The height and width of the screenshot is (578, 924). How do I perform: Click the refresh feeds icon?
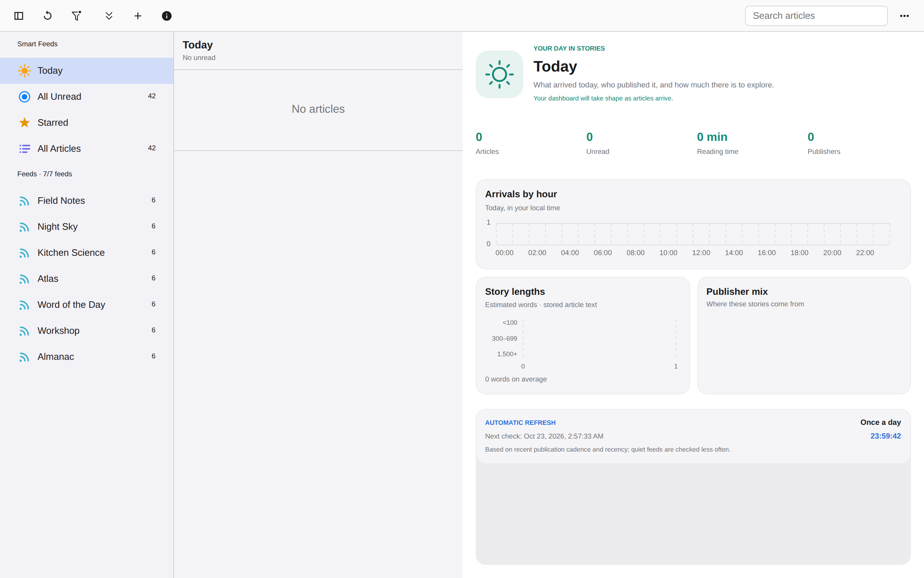click(x=48, y=16)
